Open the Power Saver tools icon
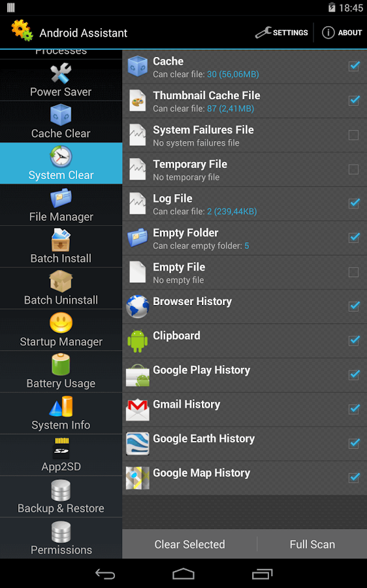The height and width of the screenshot is (588, 367). (61, 73)
